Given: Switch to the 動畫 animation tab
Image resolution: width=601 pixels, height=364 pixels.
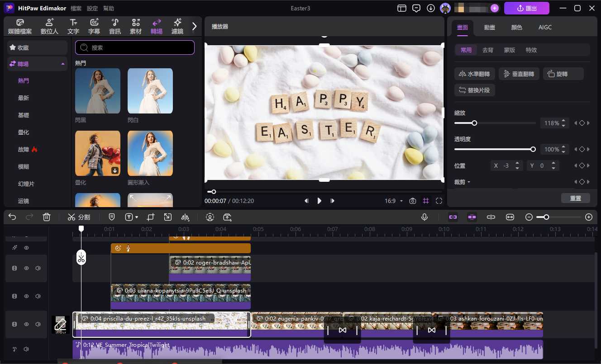Looking at the screenshot, I should [x=489, y=27].
